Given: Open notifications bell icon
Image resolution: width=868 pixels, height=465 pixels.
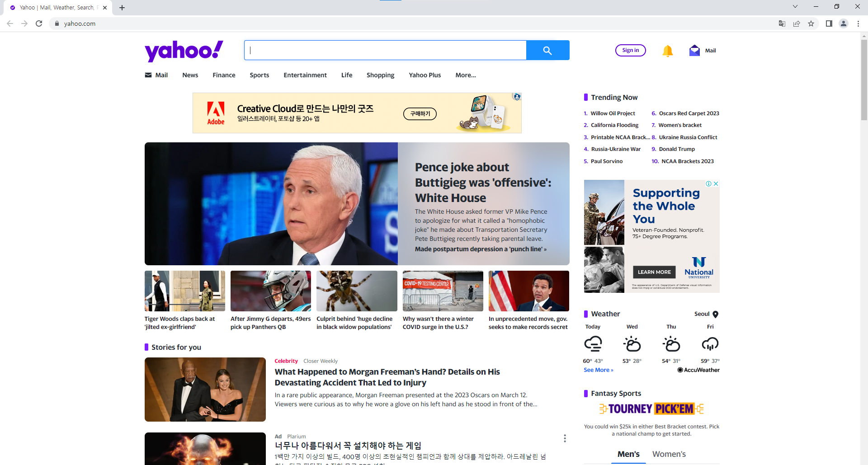Looking at the screenshot, I should pos(667,51).
